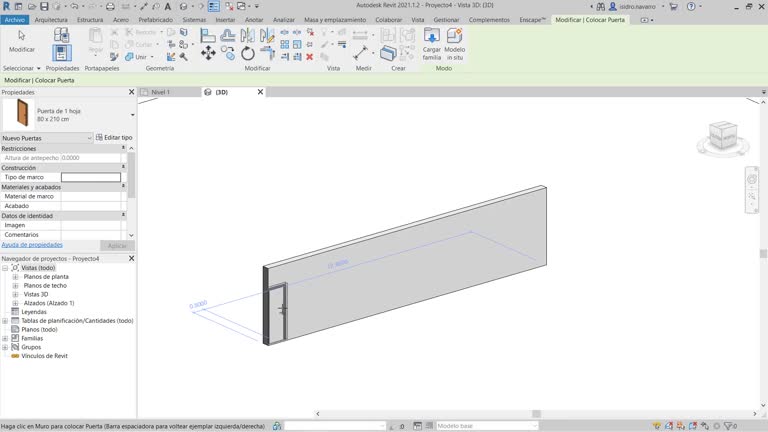Expand the Familias node in project browser
Image resolution: width=768 pixels, height=432 pixels.
pyautogui.click(x=5, y=338)
